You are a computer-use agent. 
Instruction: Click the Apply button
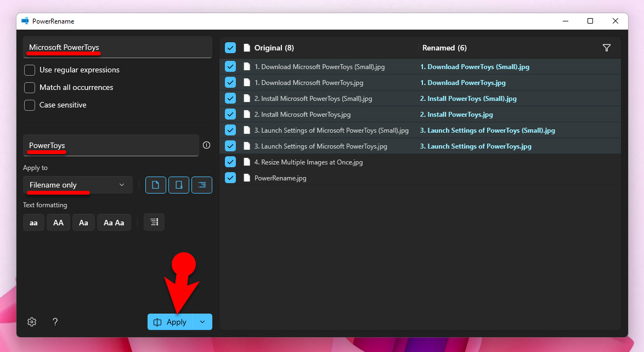click(x=170, y=322)
